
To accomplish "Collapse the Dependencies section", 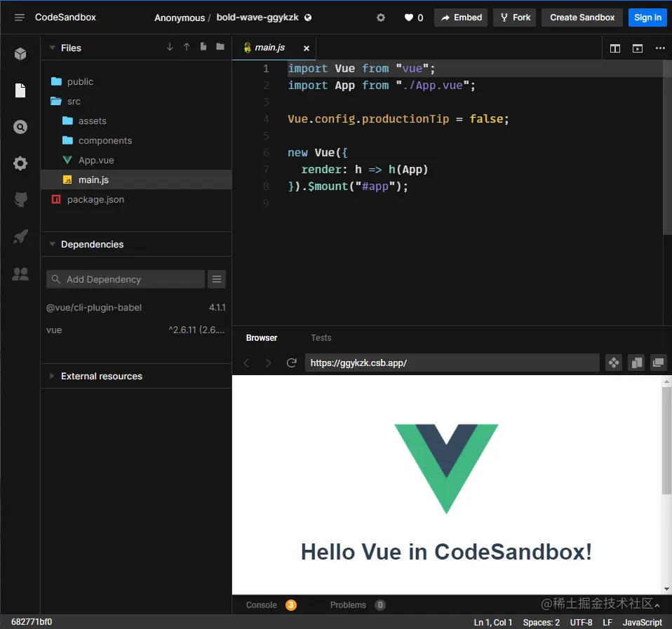I will point(53,244).
